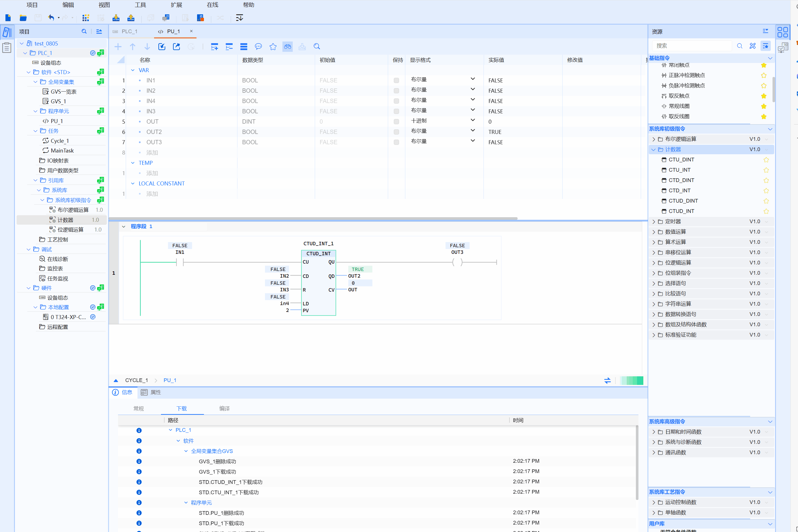Image resolution: width=798 pixels, height=532 pixels.
Task: Open display format dropdown for OUT variable
Action: pos(472,120)
